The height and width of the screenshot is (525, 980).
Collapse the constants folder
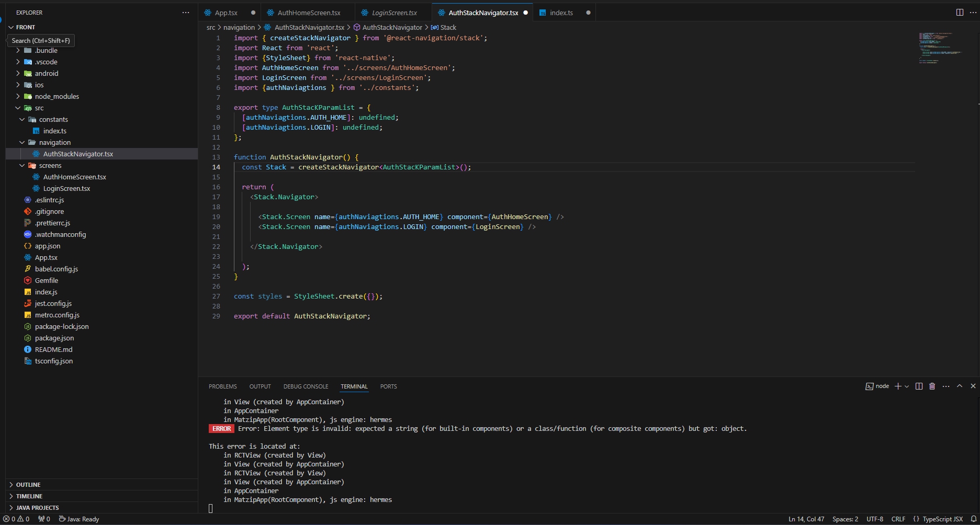(53, 119)
